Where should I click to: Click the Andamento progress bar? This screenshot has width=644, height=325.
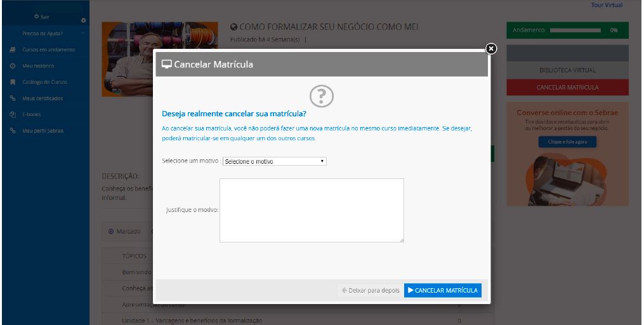tap(575, 30)
